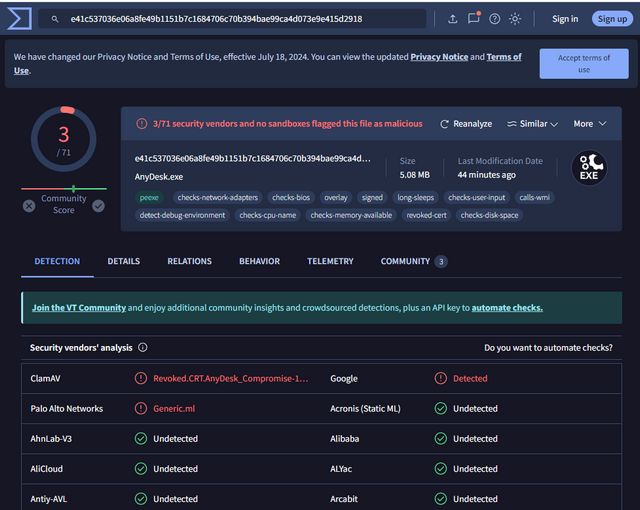Click the green check icon for Acronis
This screenshot has height=510, width=640.
click(x=441, y=408)
